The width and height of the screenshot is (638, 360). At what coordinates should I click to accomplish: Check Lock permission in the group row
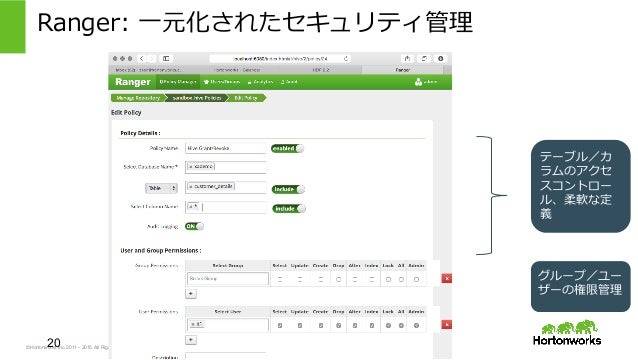tap(388, 279)
